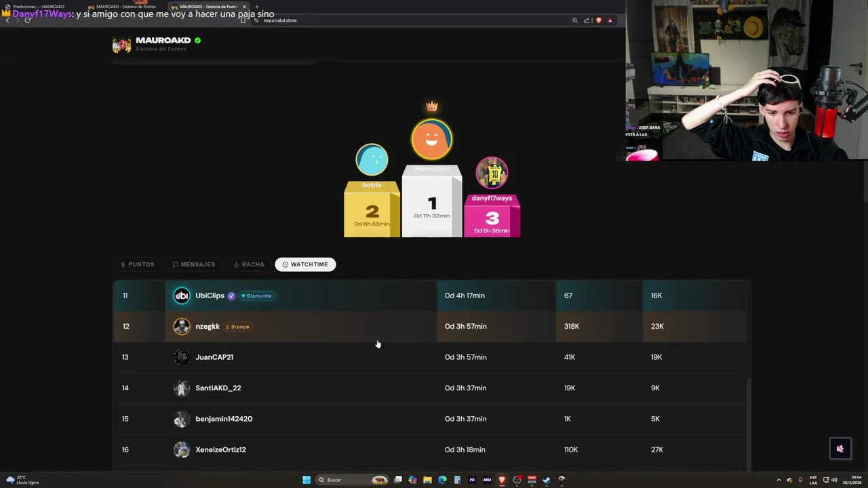Reload the page in the browser

pos(28,20)
